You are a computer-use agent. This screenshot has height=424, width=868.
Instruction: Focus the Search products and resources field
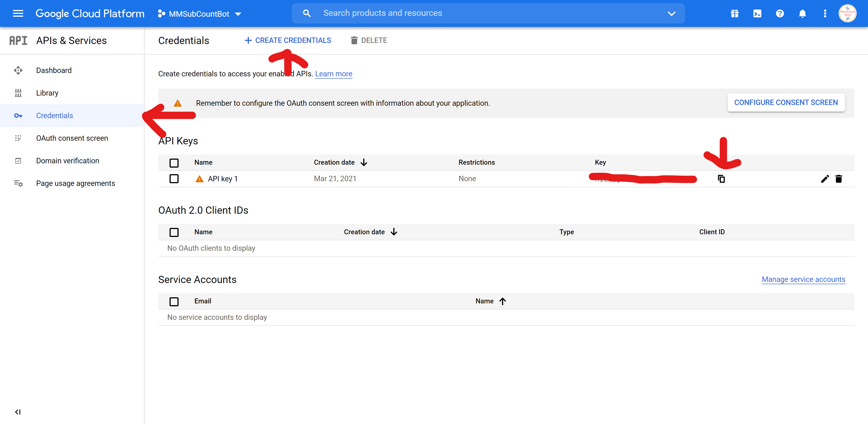(488, 13)
